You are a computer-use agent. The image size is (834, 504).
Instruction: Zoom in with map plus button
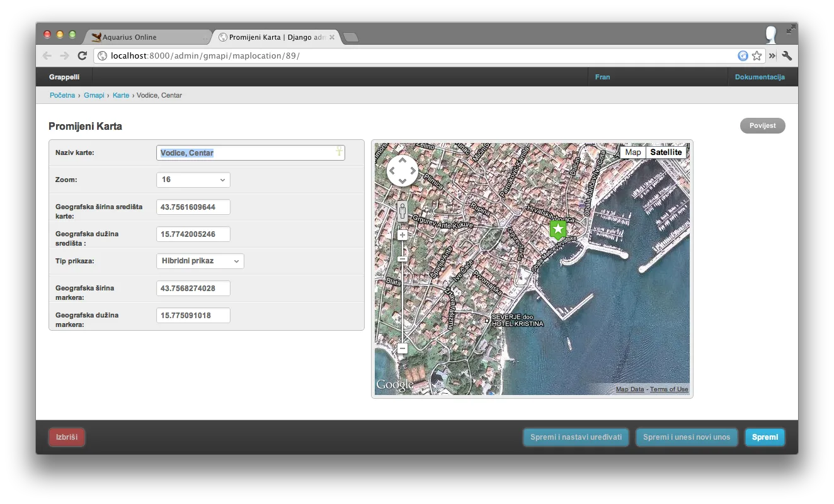click(x=402, y=235)
